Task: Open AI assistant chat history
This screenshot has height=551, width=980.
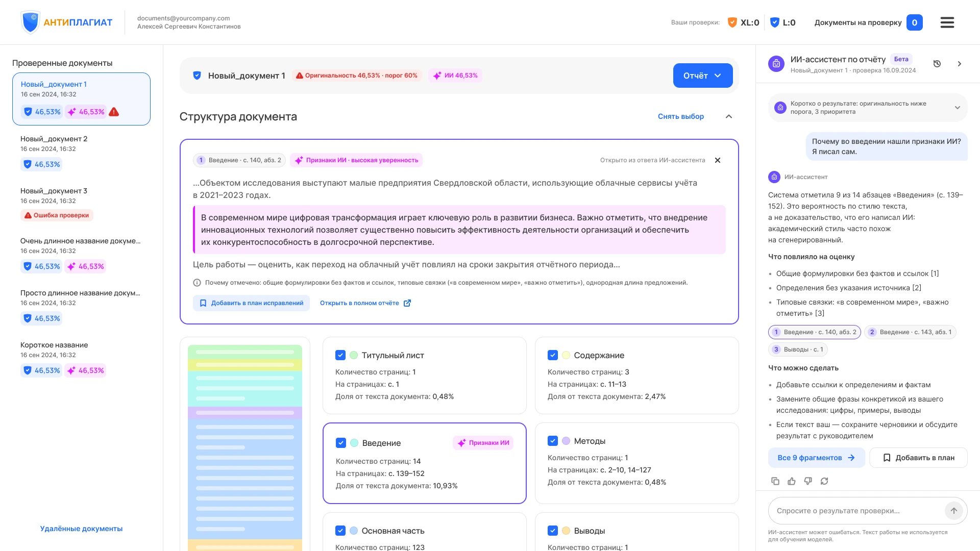Action: [937, 64]
